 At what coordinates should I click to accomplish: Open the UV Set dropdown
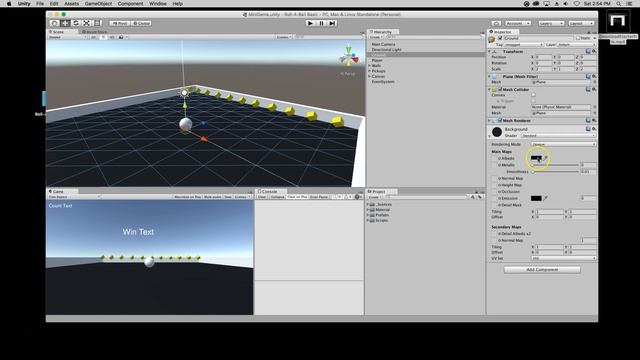point(563,258)
